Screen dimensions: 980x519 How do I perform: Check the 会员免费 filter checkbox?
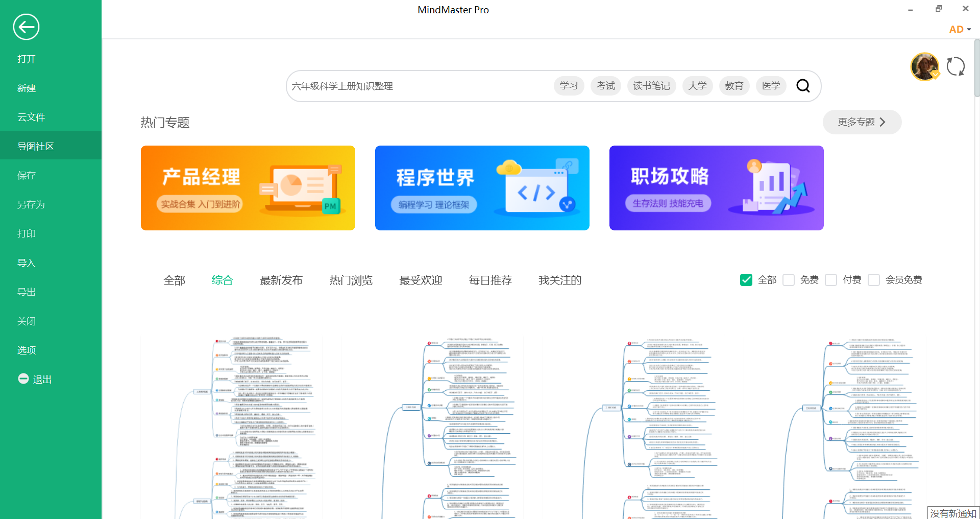pyautogui.click(x=874, y=280)
